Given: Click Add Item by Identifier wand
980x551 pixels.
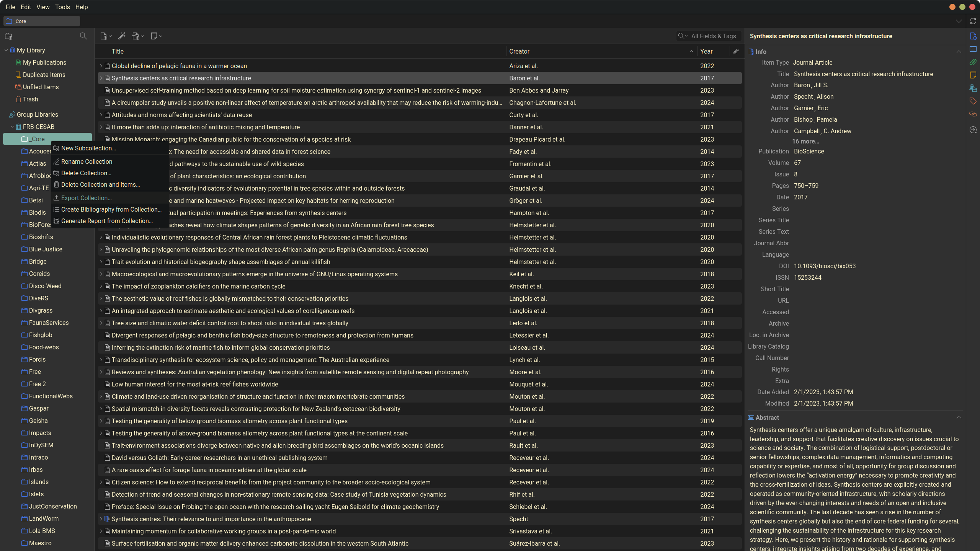Looking at the screenshot, I should coord(122,36).
